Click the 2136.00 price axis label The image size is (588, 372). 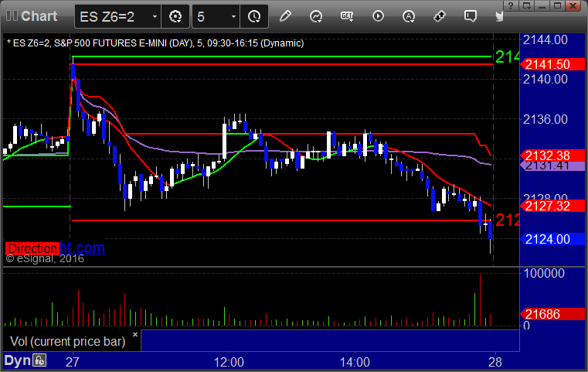tap(546, 119)
